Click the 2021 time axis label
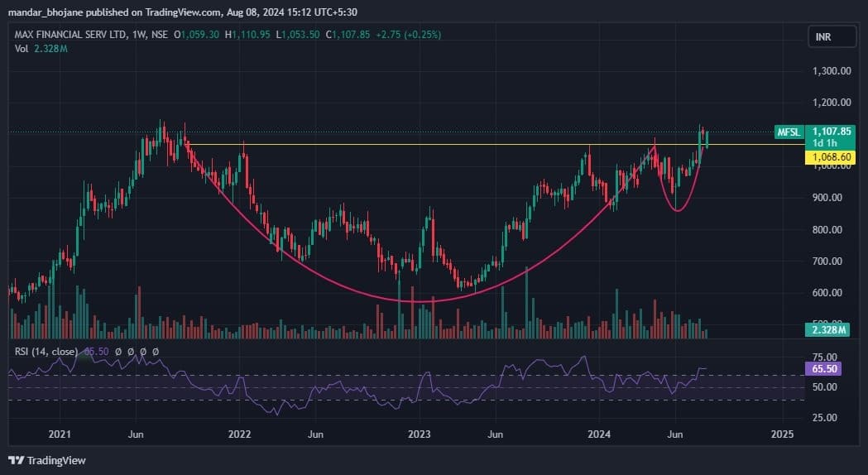The width and height of the screenshot is (868, 475). 60,434
